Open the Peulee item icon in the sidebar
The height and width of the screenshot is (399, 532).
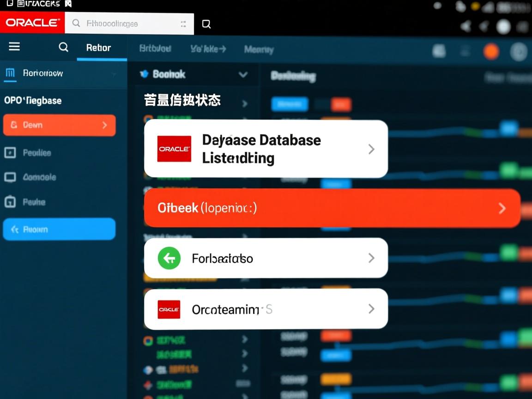pos(10,152)
